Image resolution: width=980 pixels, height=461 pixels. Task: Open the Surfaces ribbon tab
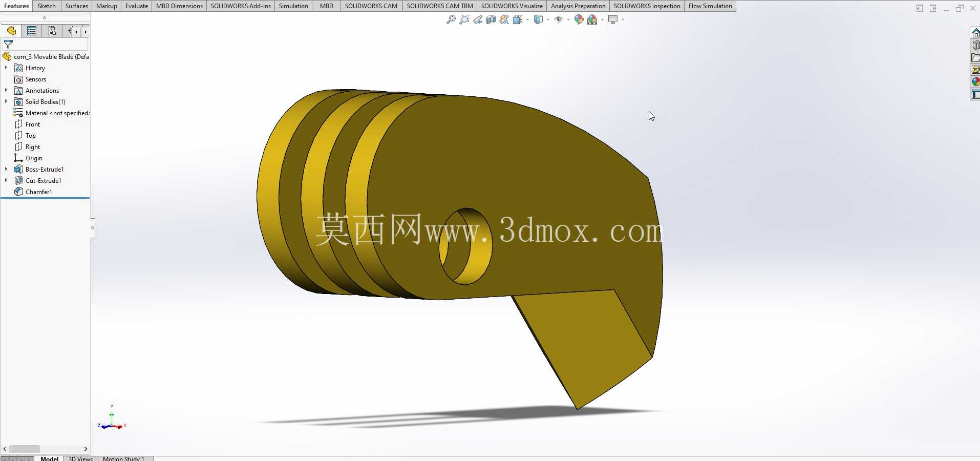[77, 6]
